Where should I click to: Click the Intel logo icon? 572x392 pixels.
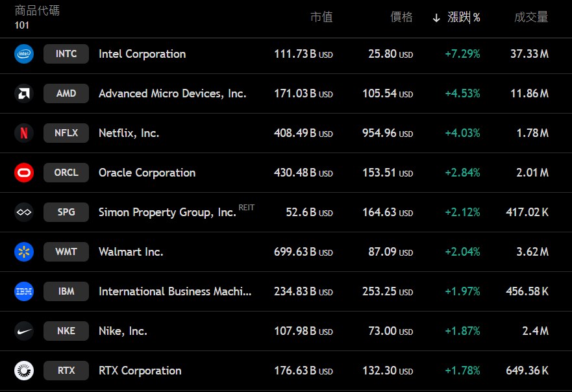24,54
